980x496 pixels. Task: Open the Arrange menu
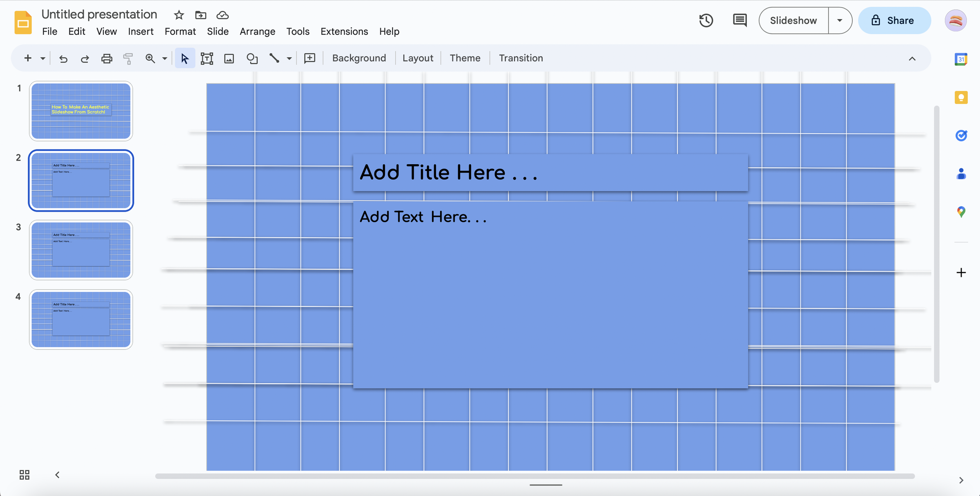point(257,31)
